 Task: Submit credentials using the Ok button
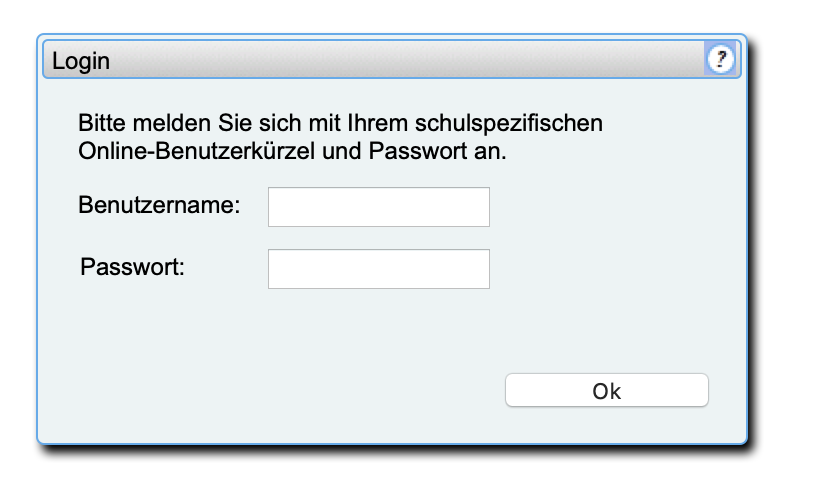(x=606, y=391)
